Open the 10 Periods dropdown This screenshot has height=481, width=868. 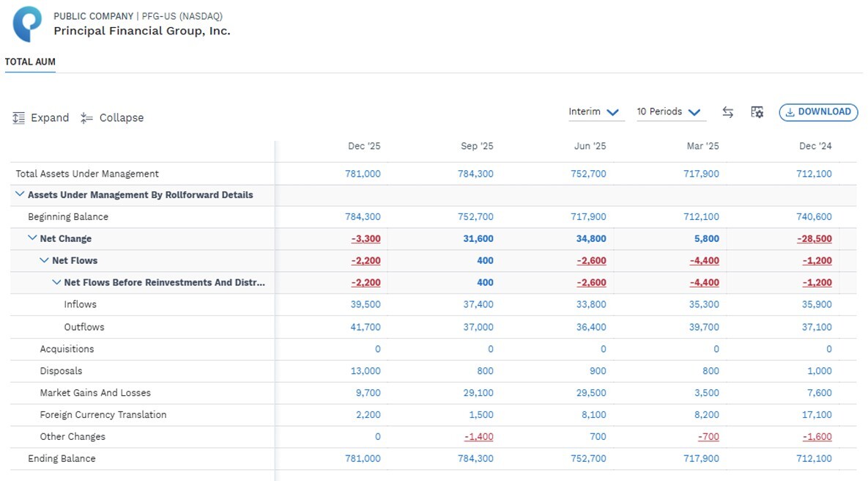[x=671, y=112]
